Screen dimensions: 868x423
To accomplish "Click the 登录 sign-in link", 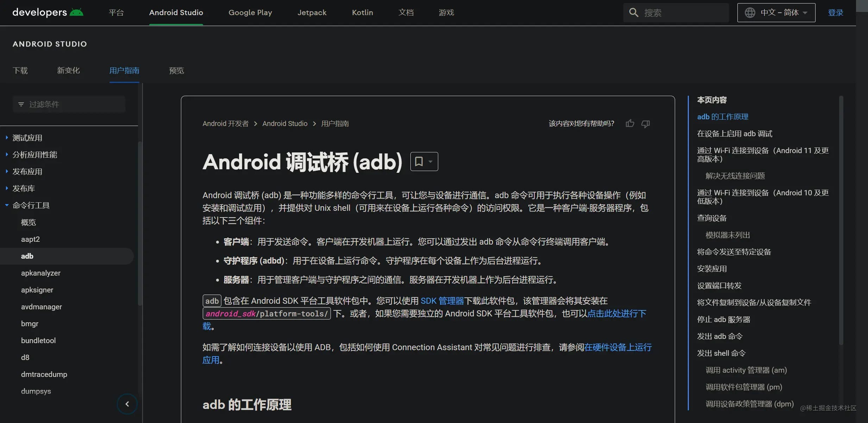I will 836,13.
